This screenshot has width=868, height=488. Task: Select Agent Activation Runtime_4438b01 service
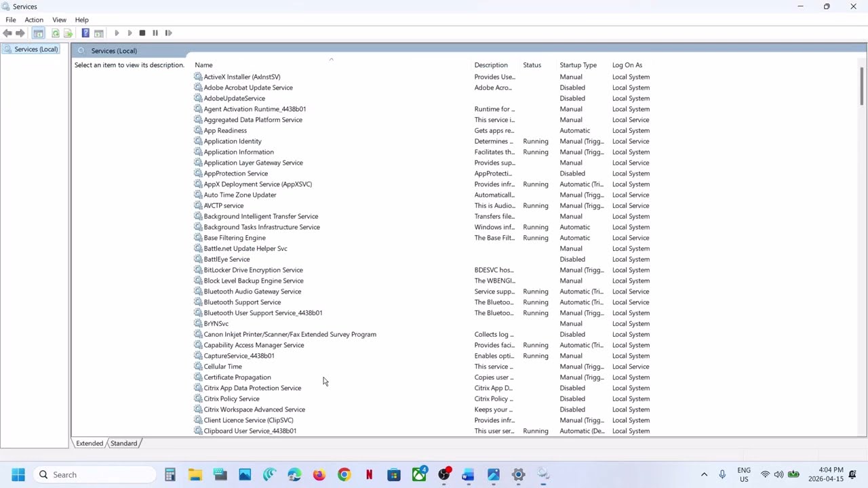255,109
